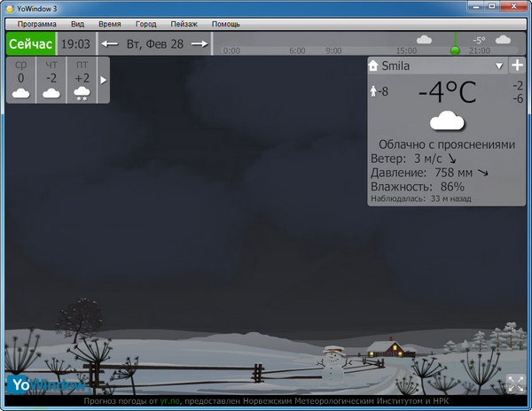This screenshot has width=532, height=411.
Task: Click the Smila location name
Action: [x=395, y=66]
